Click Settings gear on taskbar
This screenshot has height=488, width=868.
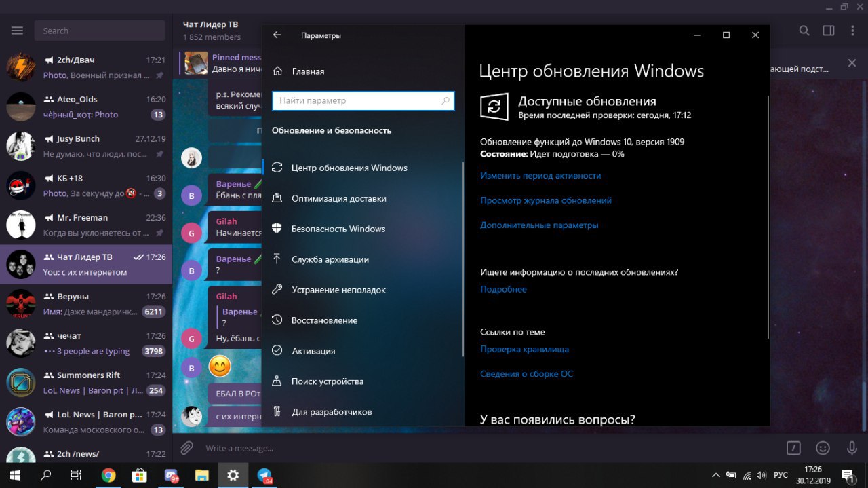tap(233, 475)
